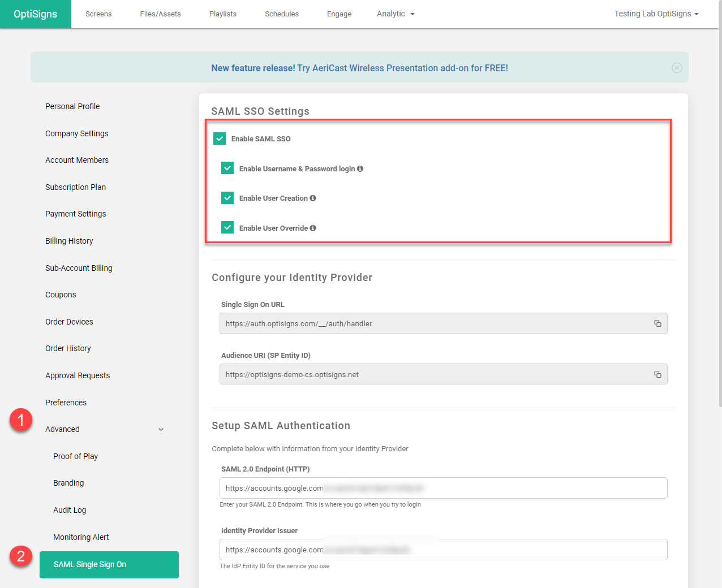Click the SAML 2.0 Endpoint input field
This screenshot has width=722, height=588.
point(443,488)
